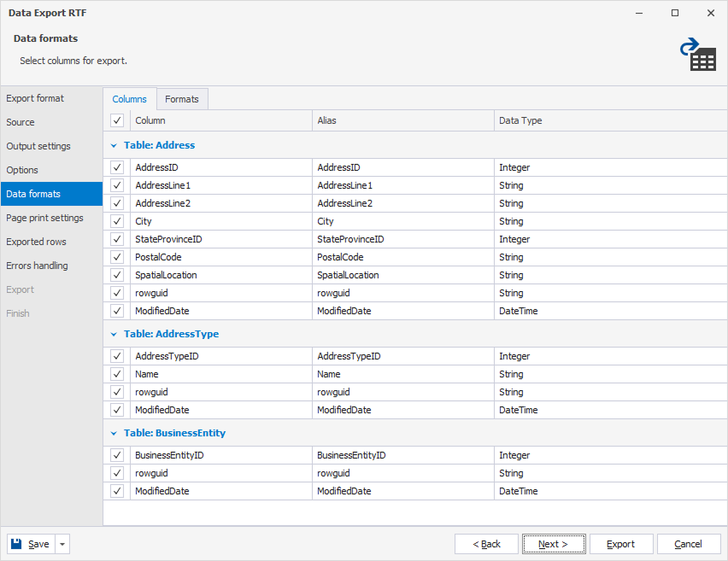Image resolution: width=728 pixels, height=561 pixels.
Task: Toggle the City column checkbox
Action: pos(117,221)
